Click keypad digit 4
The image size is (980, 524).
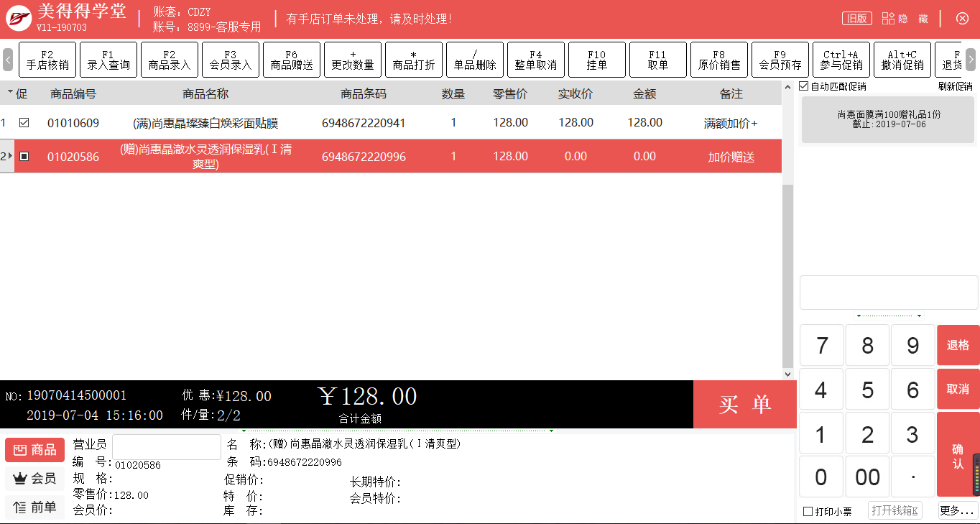(821, 390)
